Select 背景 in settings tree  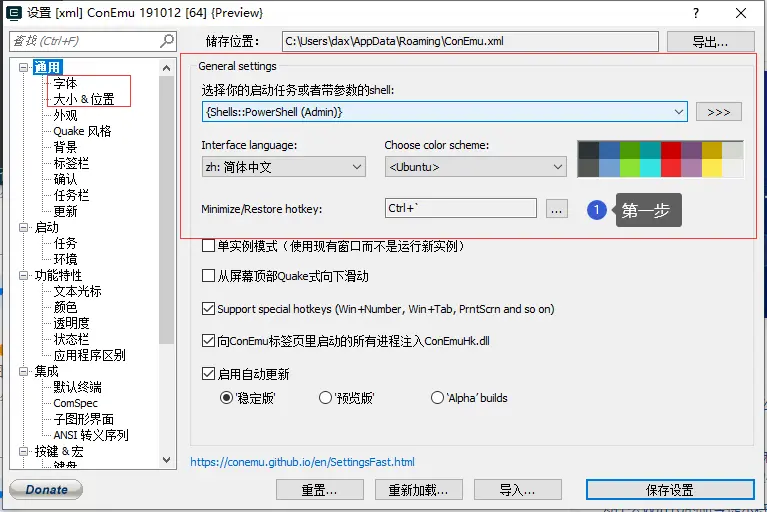coord(65,147)
